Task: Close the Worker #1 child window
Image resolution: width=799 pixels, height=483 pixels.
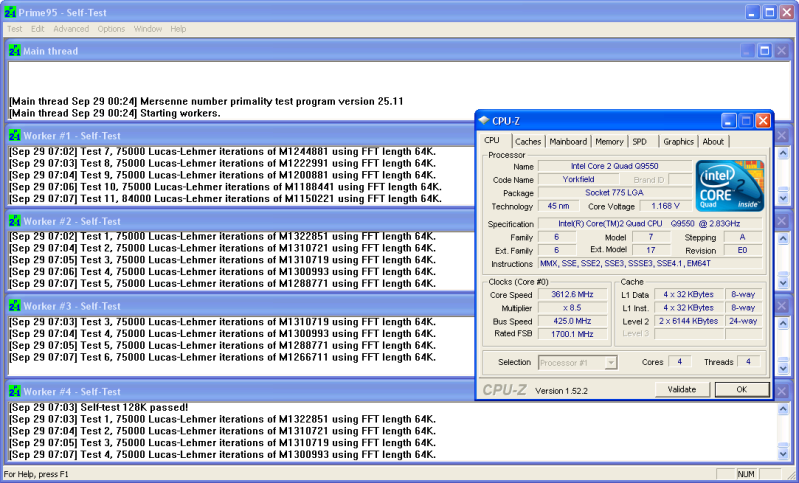Action: click(782, 136)
